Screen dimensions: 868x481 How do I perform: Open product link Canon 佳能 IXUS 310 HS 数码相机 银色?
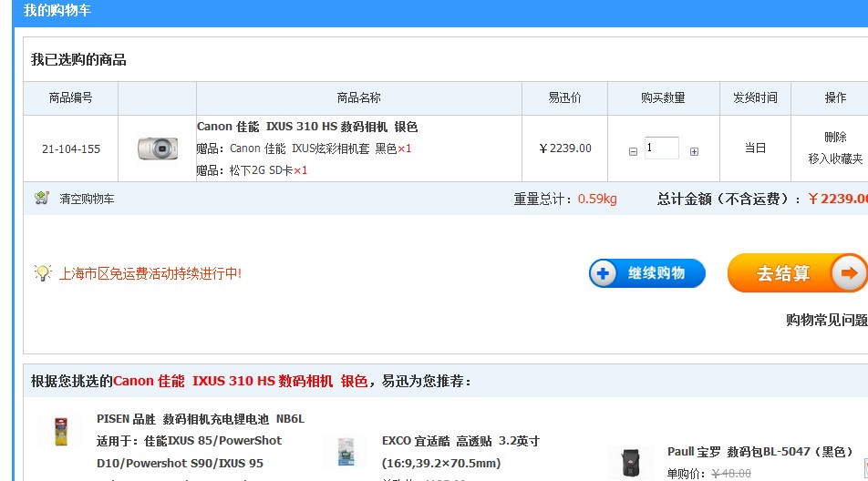pyautogui.click(x=307, y=127)
